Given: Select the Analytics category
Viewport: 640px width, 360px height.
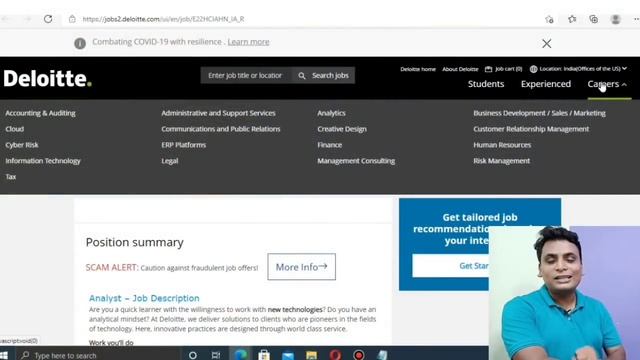Looking at the screenshot, I should pos(331,113).
